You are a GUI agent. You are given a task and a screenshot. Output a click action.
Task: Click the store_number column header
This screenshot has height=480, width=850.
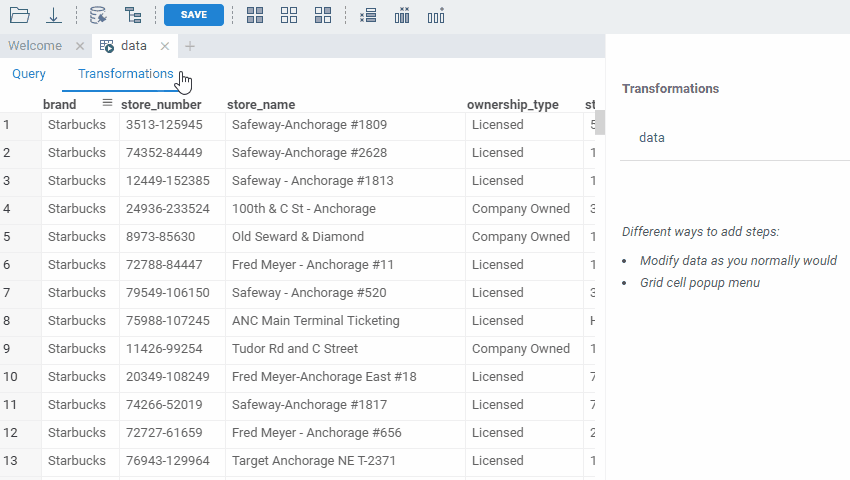[161, 104]
